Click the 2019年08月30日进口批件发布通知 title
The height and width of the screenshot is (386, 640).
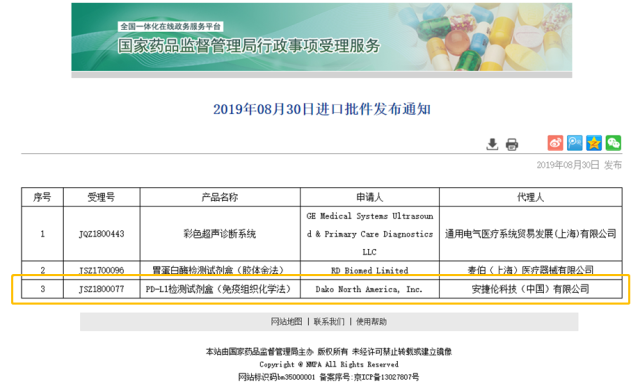pyautogui.click(x=322, y=109)
